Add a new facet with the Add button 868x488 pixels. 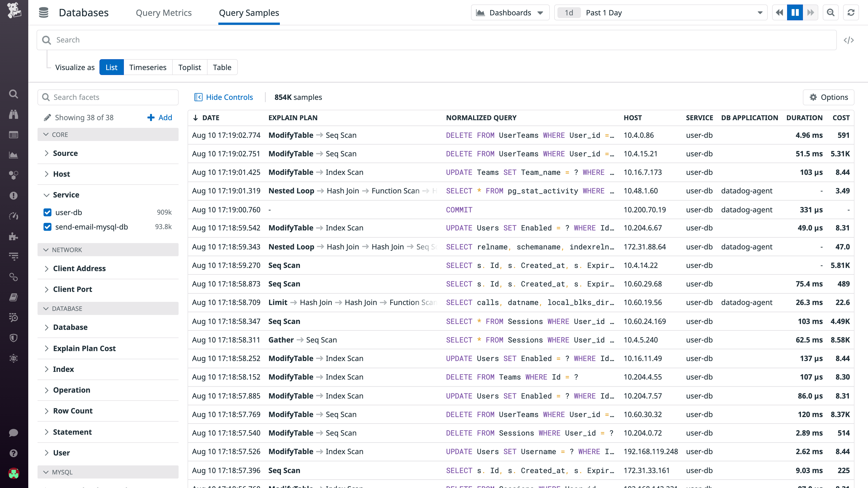159,117
